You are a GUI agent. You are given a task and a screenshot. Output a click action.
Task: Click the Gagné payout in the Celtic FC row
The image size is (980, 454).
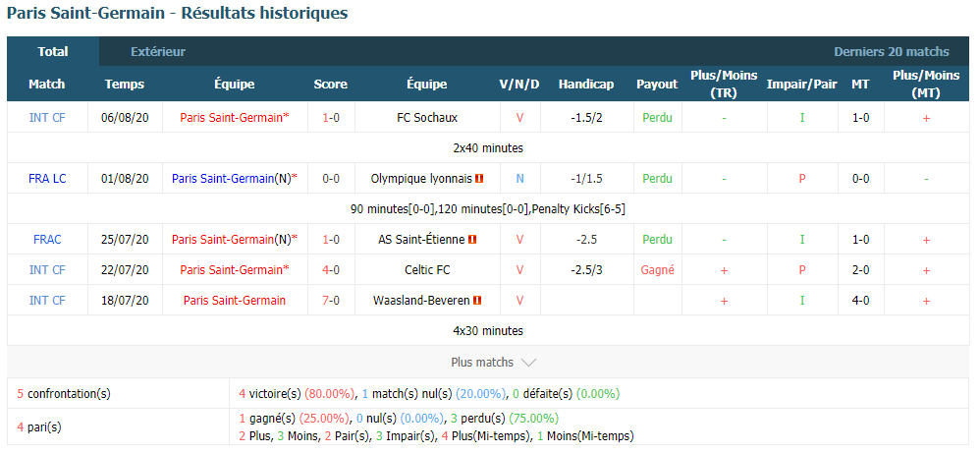tap(658, 270)
